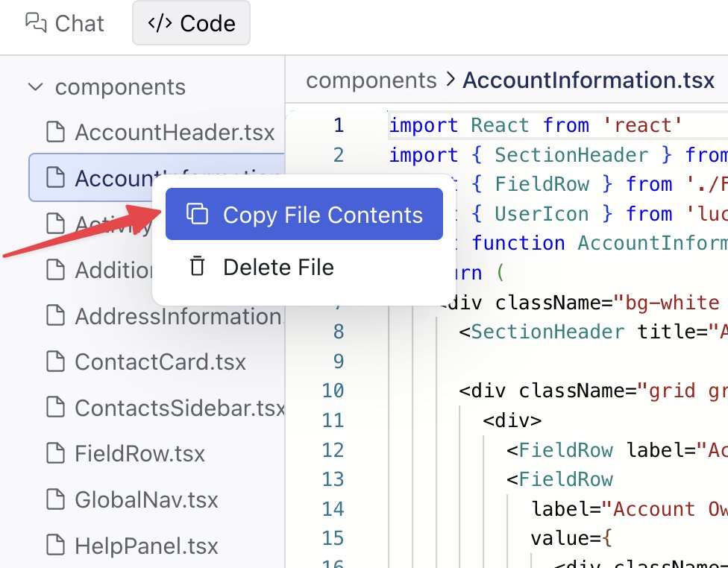Click the </> Code icon
Screen dimensions: 728x568
click(x=160, y=23)
